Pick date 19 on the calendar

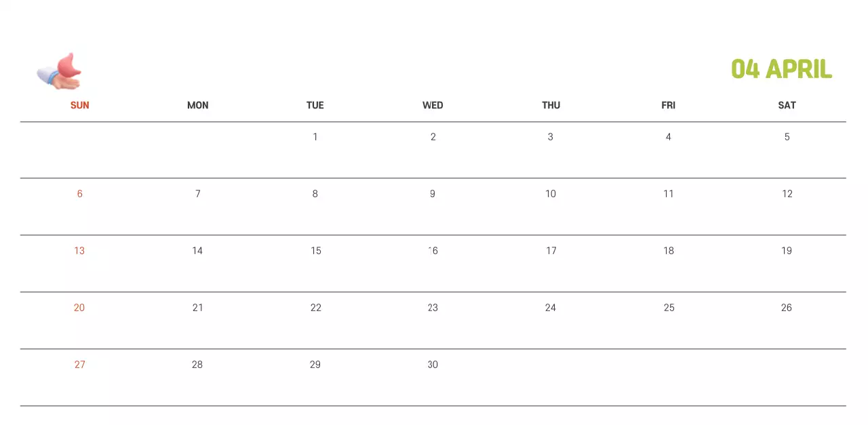point(787,251)
